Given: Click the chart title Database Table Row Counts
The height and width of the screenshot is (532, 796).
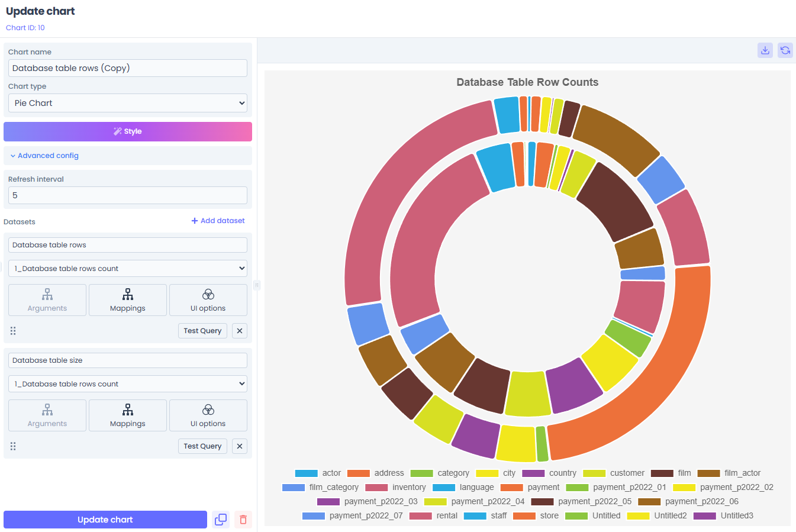Looking at the screenshot, I should point(527,82).
